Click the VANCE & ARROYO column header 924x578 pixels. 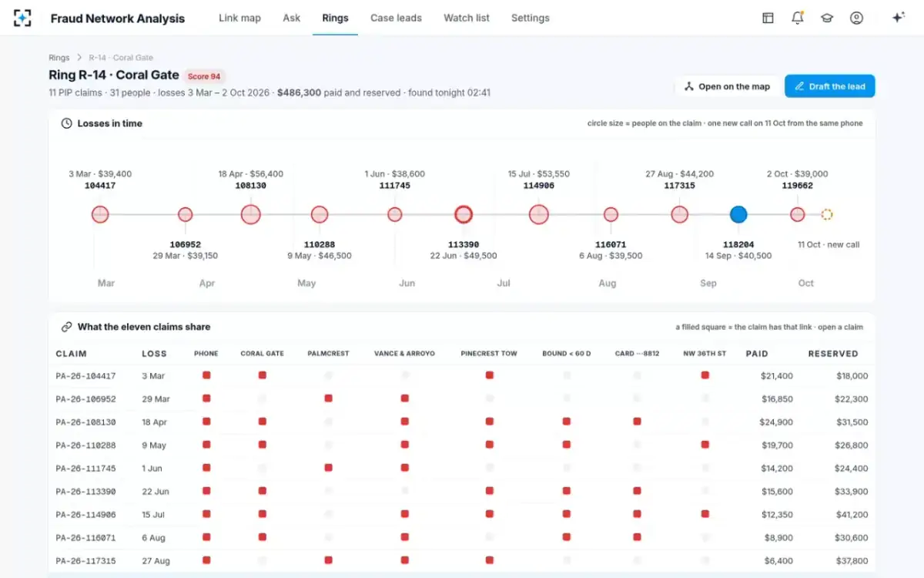click(404, 354)
